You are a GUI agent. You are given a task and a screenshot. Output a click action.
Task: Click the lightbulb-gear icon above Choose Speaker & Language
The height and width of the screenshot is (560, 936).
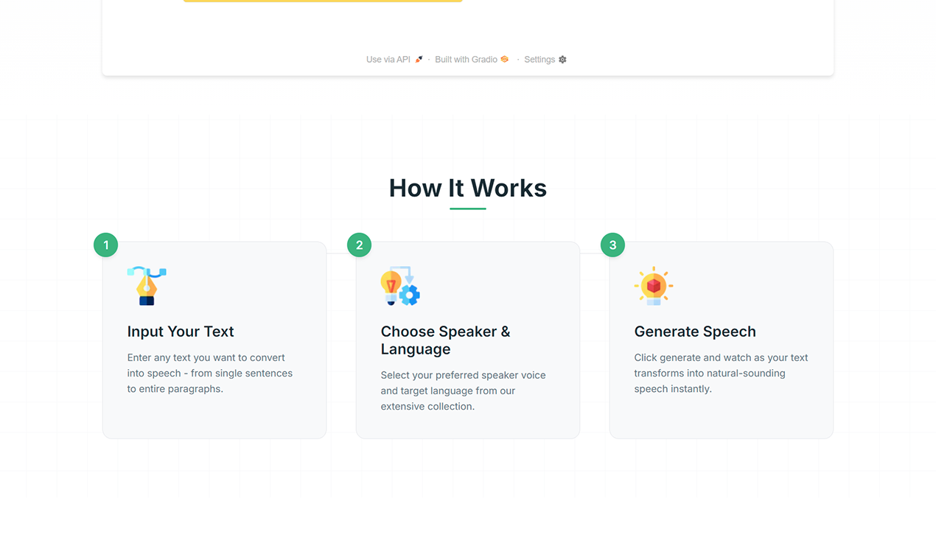point(400,287)
